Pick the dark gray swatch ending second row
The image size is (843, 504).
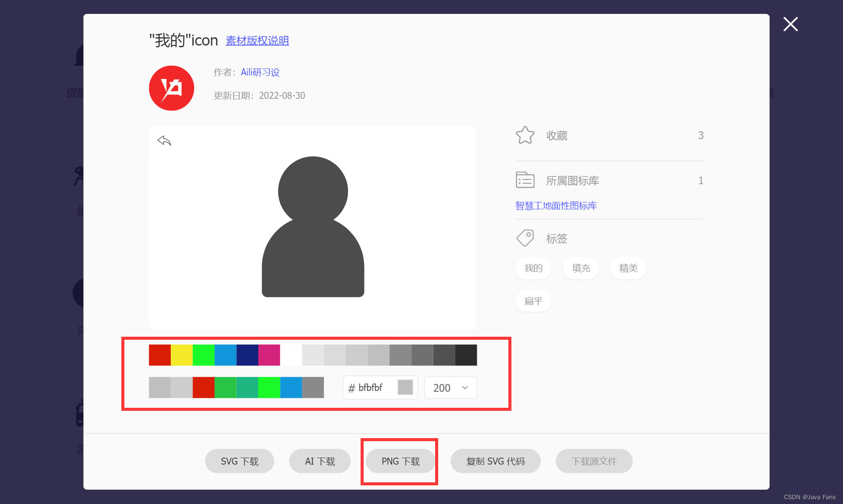point(313,387)
